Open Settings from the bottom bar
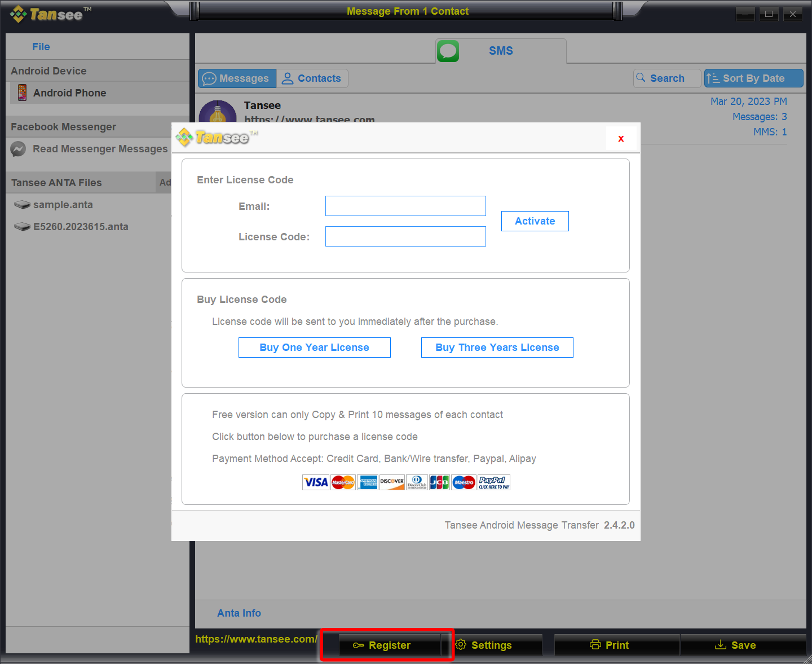 [x=492, y=645]
